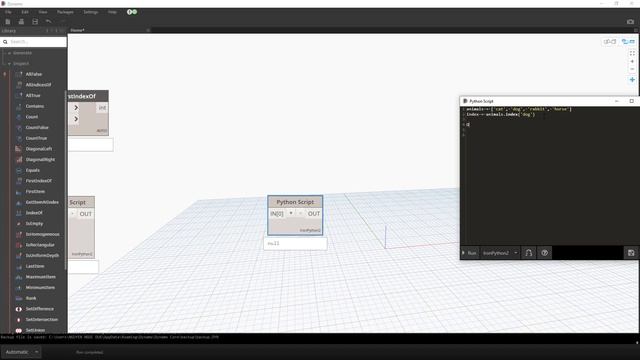Select IsEmpty in library list
Image resolution: width=640 pixels, height=360 pixels.
pos(34,224)
